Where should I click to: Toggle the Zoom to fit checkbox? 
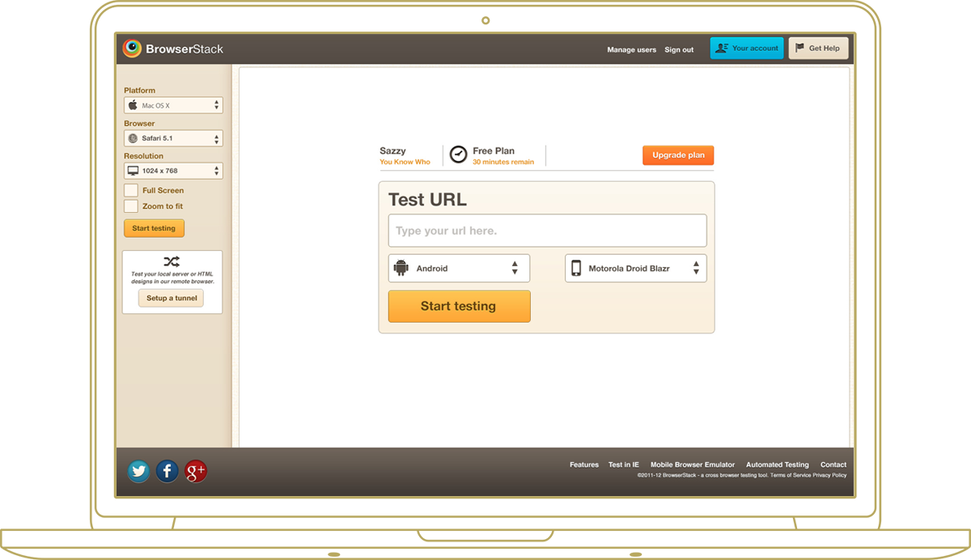pos(131,206)
